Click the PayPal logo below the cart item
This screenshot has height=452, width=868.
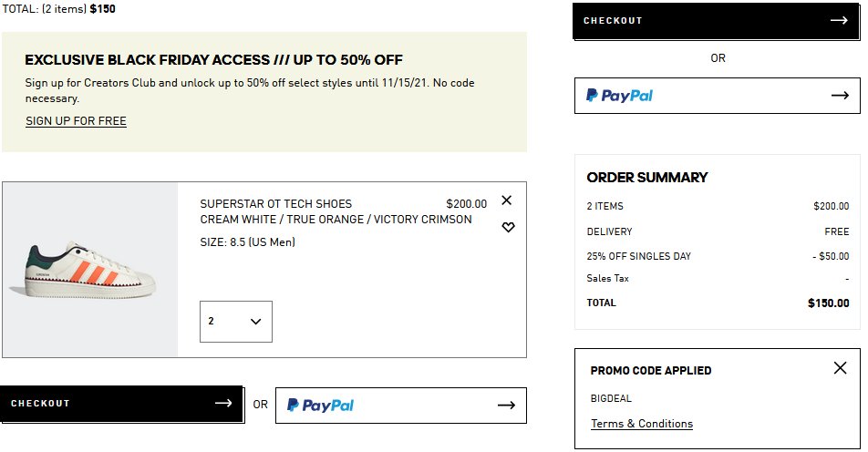(320, 406)
